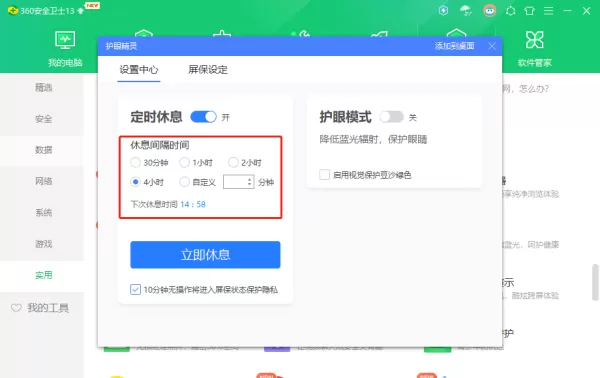This screenshot has height=378, width=600.
Task: Click the 360安全卫士13 logo
Action: 13,11
